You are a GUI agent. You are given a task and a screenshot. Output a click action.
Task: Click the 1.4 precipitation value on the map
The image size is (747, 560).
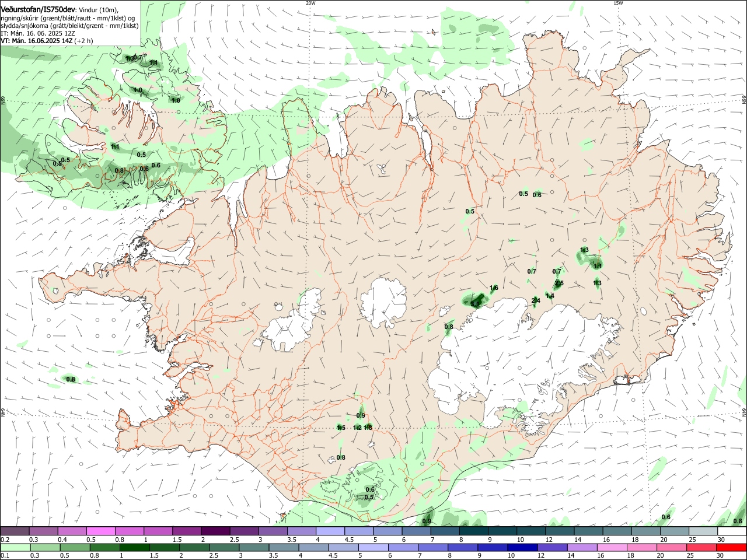pyautogui.click(x=550, y=296)
